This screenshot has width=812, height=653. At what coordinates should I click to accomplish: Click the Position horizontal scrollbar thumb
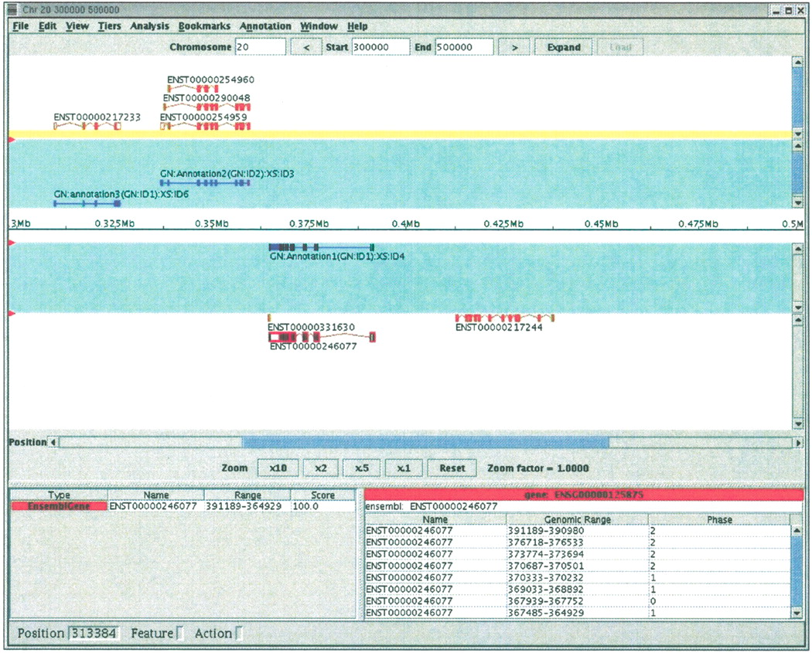click(x=425, y=443)
